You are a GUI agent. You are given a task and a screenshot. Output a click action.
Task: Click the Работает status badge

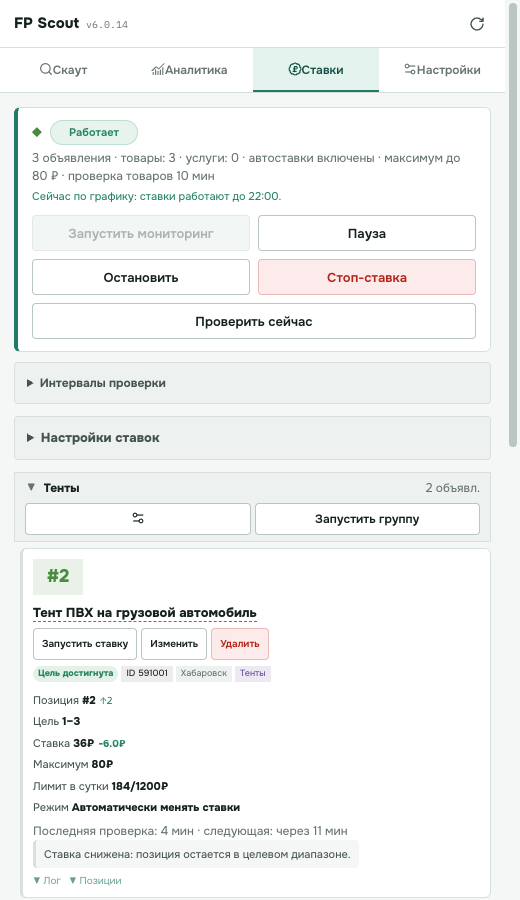tap(94, 133)
